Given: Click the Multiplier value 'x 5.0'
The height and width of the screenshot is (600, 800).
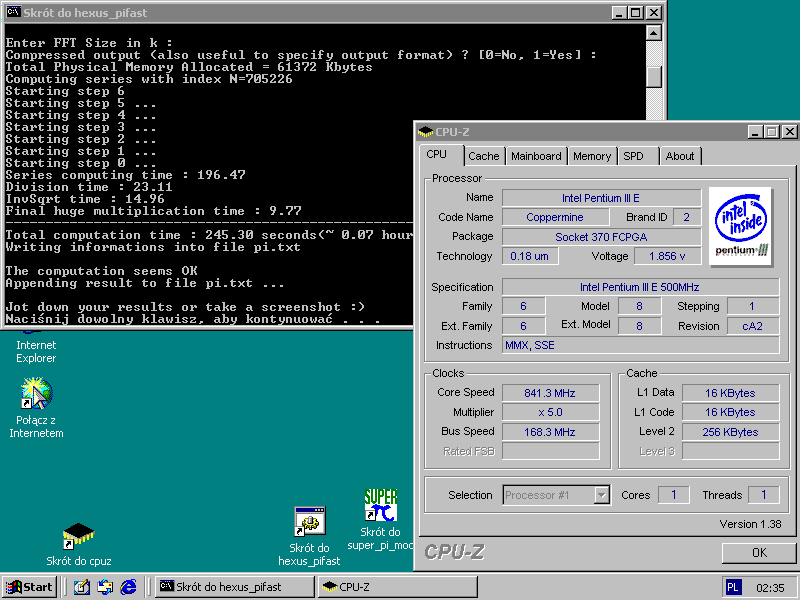Looking at the screenshot, I should (x=550, y=412).
